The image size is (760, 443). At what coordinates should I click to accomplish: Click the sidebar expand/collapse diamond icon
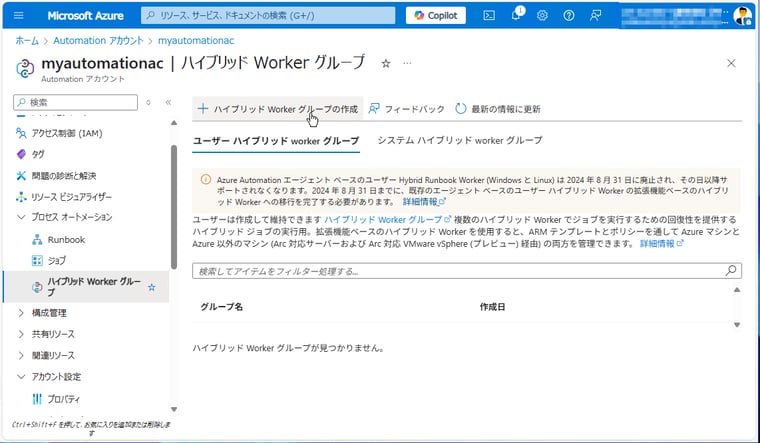coord(148,102)
